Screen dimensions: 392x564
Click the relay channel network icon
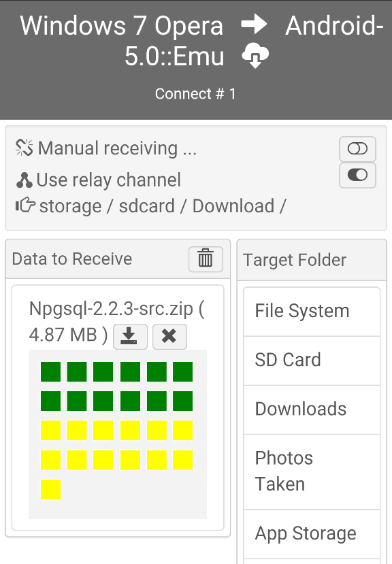pyautogui.click(x=24, y=180)
